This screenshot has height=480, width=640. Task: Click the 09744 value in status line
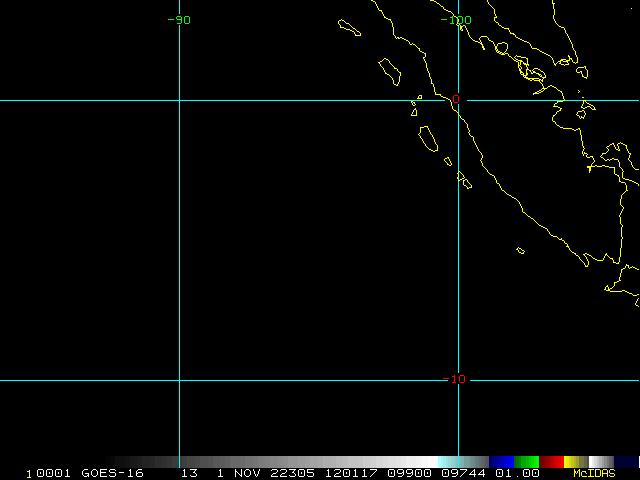464,473
